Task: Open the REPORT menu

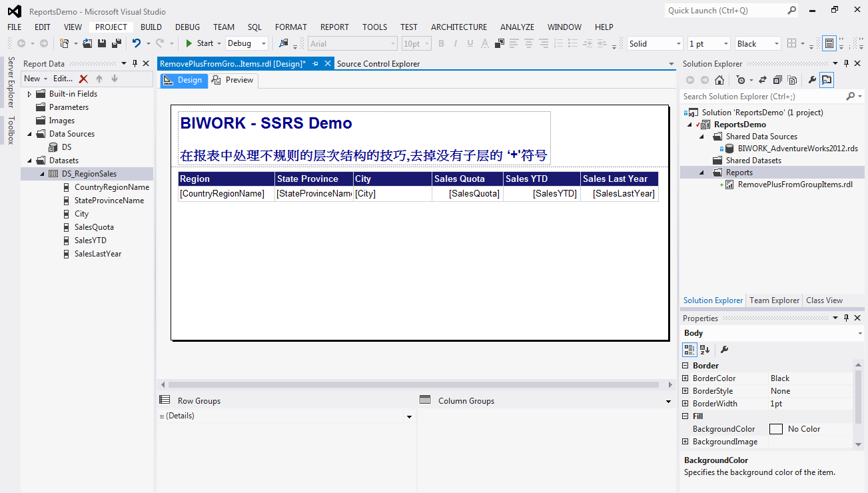Action: coord(334,27)
